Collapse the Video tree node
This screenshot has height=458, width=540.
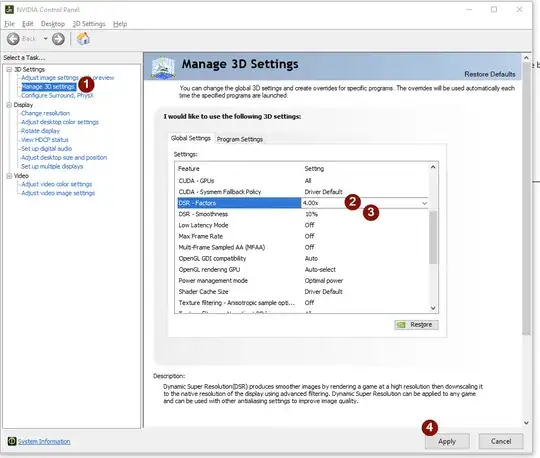click(x=9, y=176)
